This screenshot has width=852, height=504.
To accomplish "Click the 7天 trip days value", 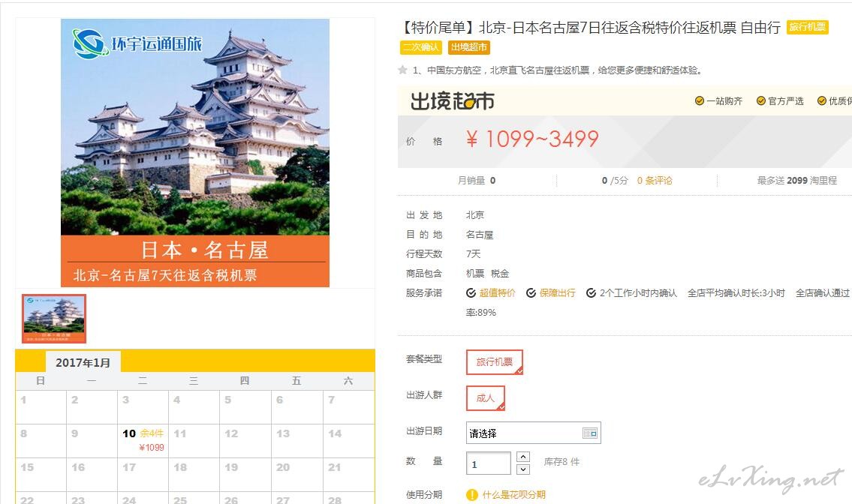I will [473, 253].
